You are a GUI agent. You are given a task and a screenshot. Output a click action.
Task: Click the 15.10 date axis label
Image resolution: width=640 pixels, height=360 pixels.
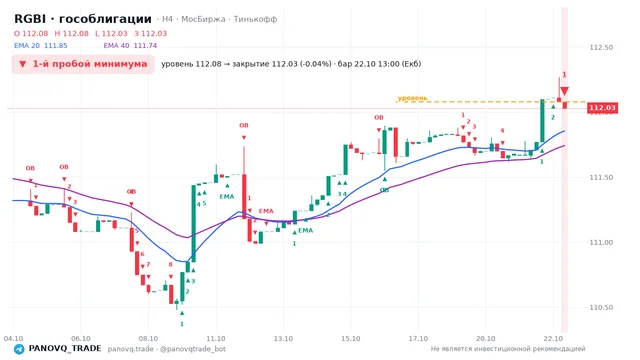(x=351, y=338)
